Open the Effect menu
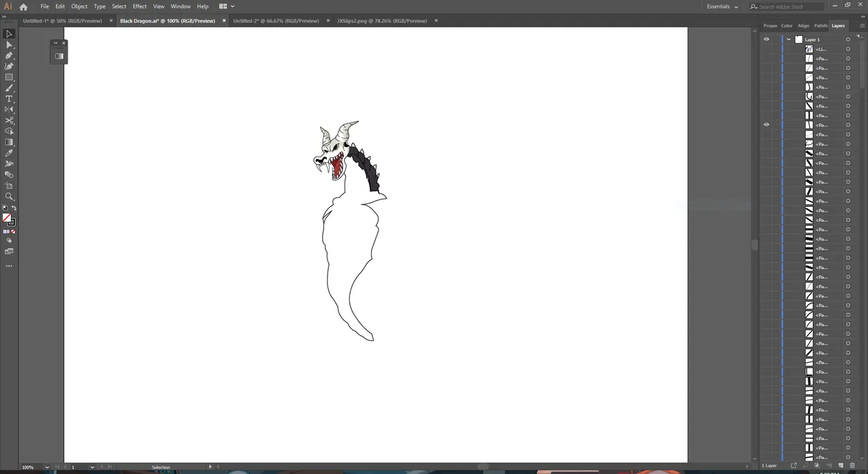 point(140,7)
